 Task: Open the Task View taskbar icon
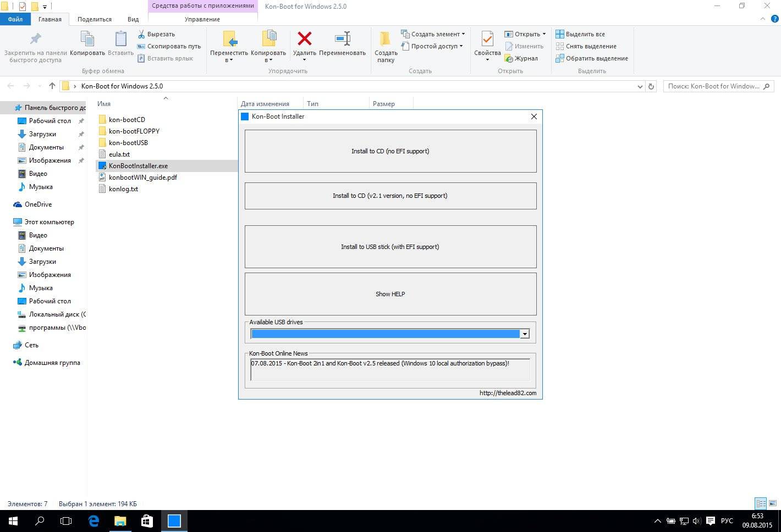[66, 520]
